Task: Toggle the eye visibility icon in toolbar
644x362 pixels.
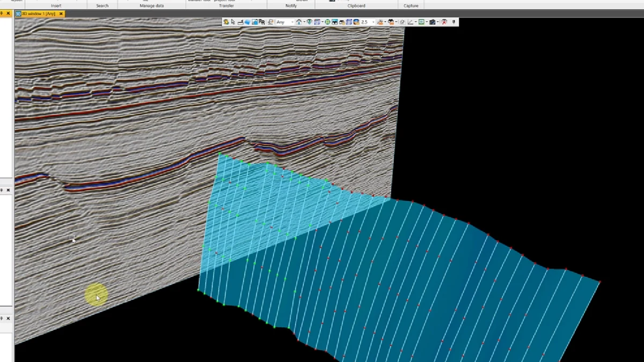Action: point(309,22)
